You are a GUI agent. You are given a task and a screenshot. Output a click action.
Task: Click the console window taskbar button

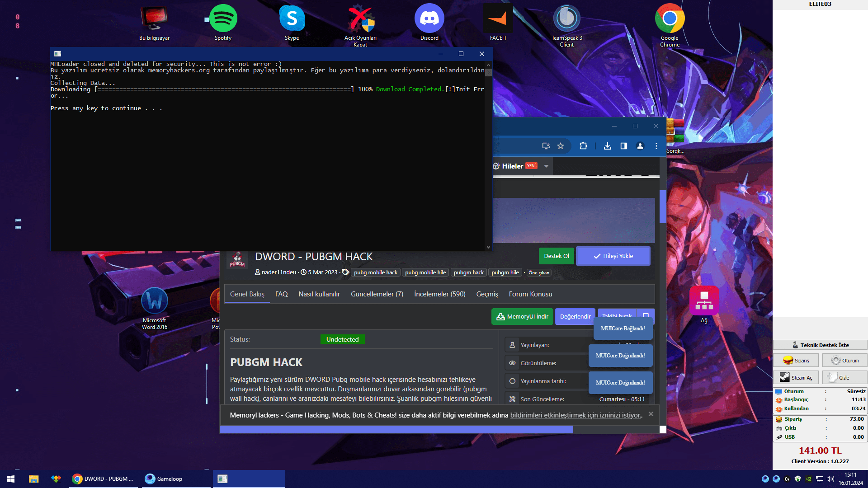tap(249, 479)
